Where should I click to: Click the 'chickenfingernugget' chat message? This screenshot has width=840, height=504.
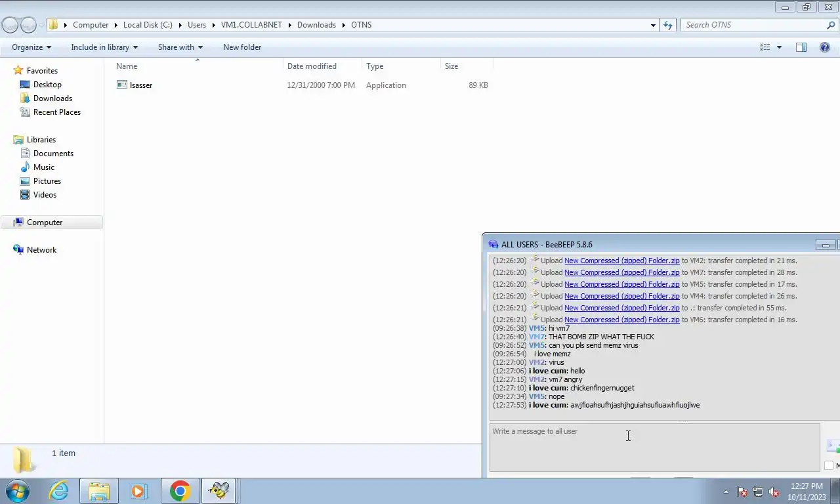point(602,388)
